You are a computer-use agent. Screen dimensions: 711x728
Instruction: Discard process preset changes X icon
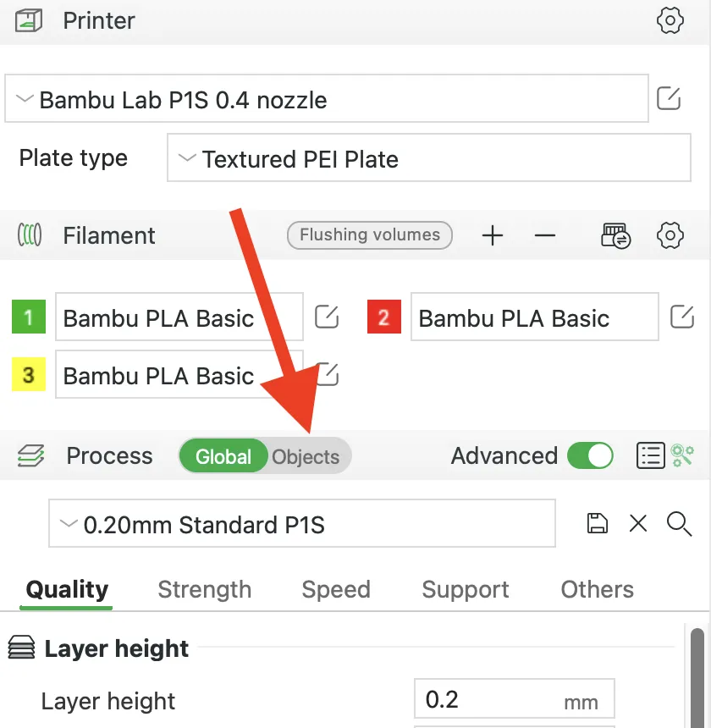638,524
